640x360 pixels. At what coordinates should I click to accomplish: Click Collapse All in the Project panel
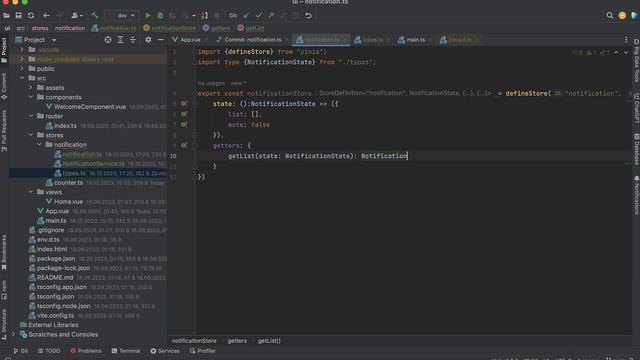[133, 40]
